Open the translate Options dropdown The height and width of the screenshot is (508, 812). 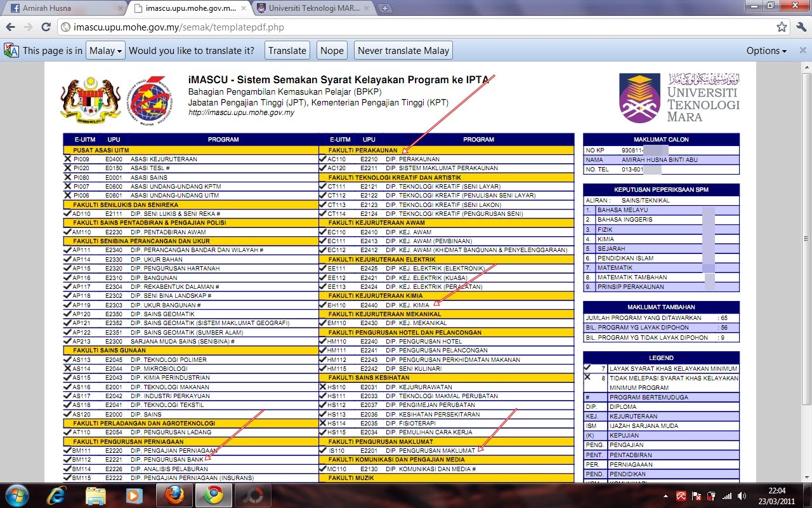coord(766,51)
